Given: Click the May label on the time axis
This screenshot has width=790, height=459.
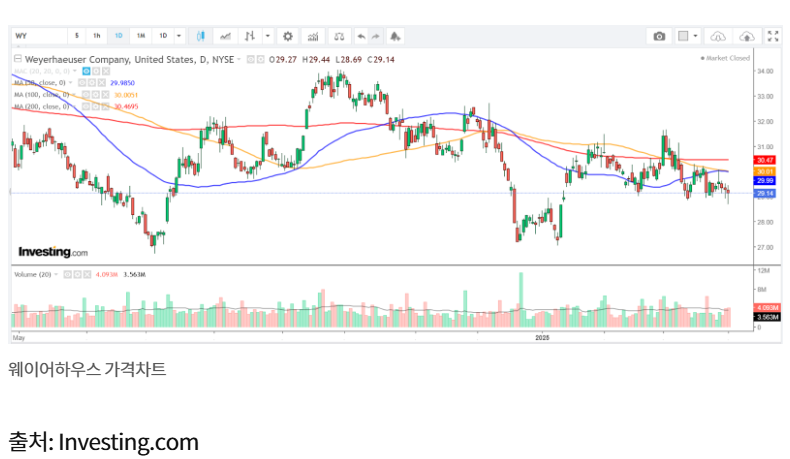Looking at the screenshot, I should (x=19, y=338).
